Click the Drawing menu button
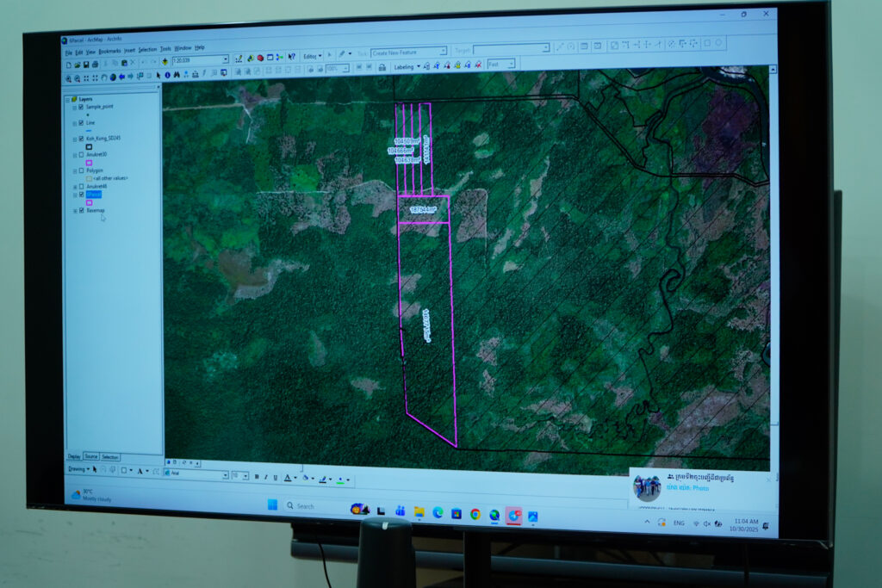The width and height of the screenshot is (882, 588). point(78,469)
